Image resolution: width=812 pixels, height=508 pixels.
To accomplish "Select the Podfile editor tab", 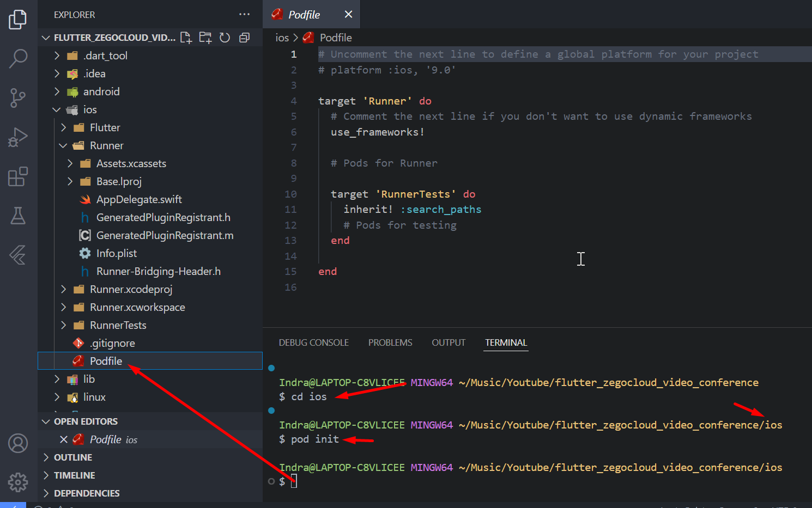I will [x=312, y=14].
